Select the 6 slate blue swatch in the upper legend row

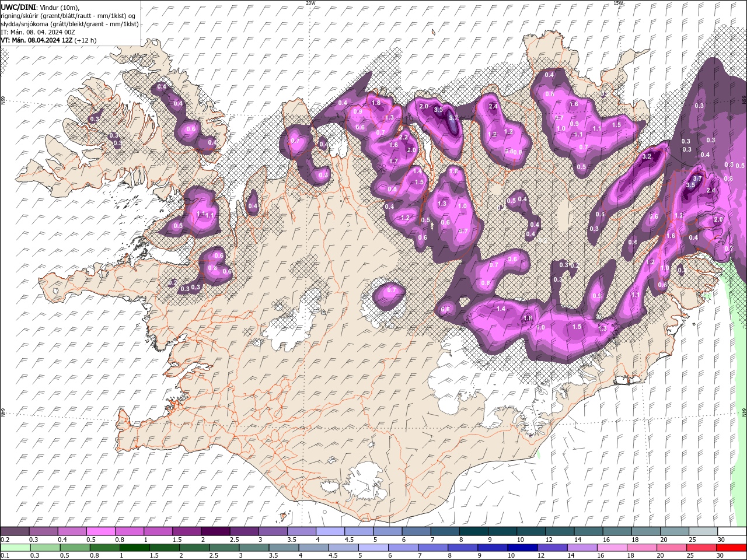417,531
